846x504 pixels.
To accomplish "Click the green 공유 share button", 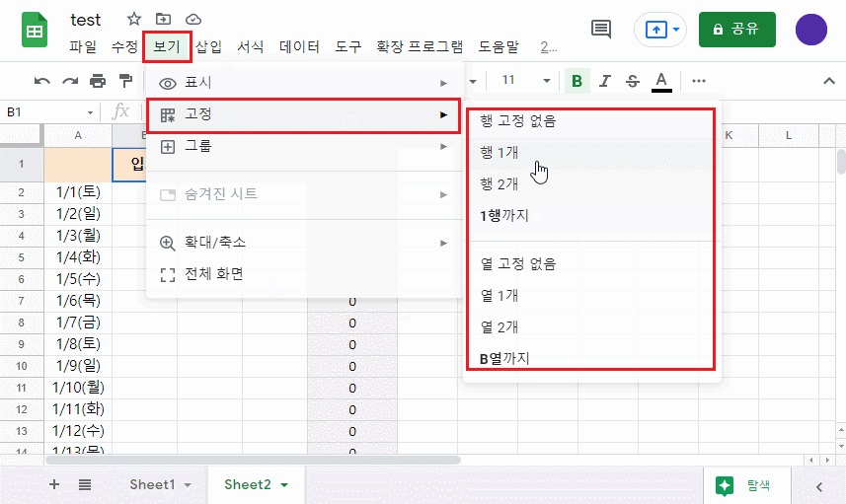I will pos(737,30).
